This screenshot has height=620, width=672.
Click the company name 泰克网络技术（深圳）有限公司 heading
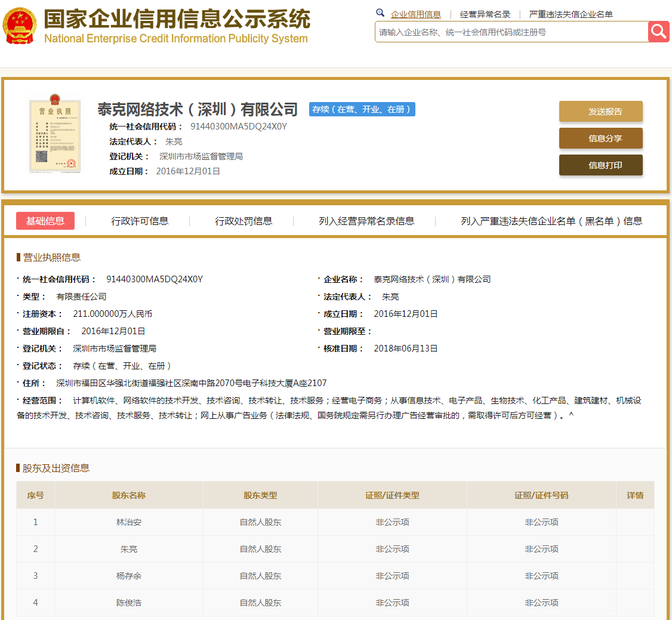198,109
